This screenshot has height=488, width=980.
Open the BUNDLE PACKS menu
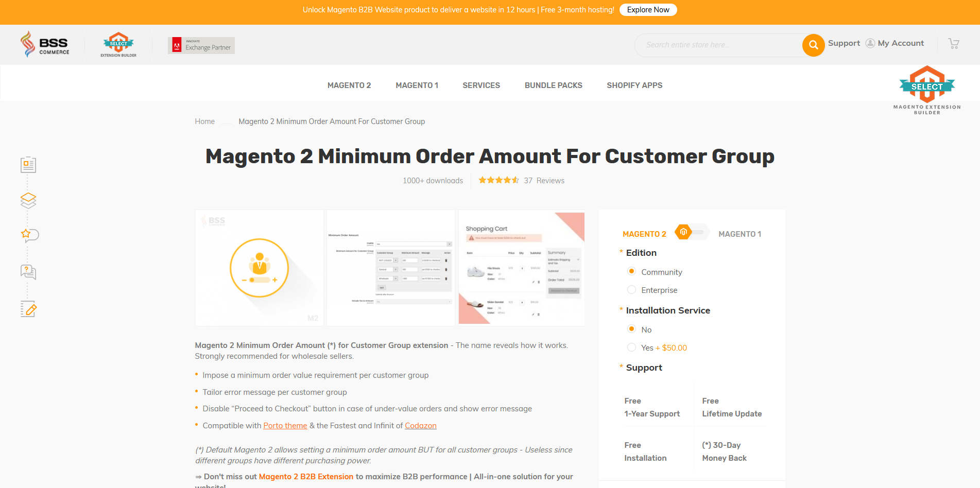pyautogui.click(x=554, y=85)
